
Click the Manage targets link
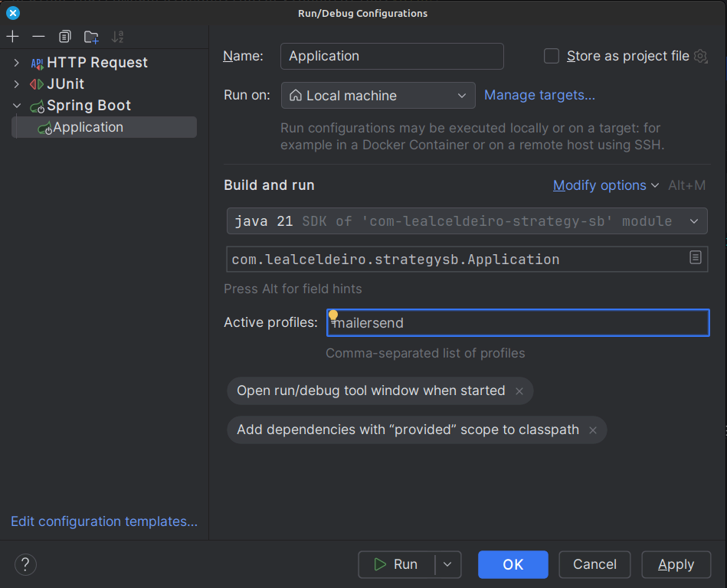[539, 94]
